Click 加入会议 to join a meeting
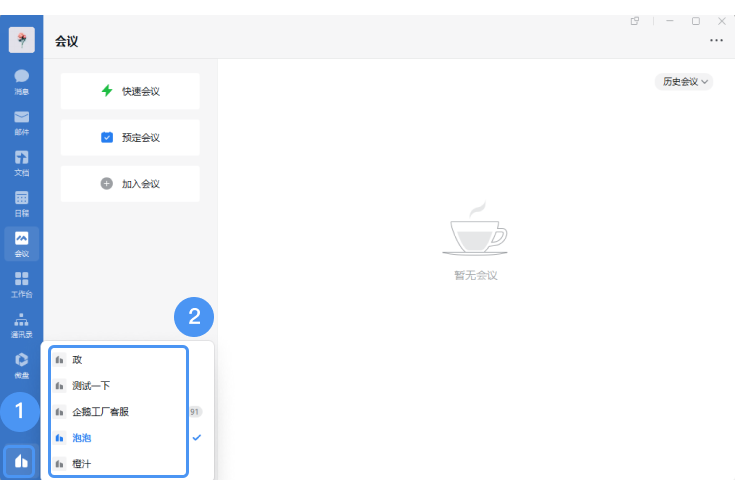 [130, 184]
